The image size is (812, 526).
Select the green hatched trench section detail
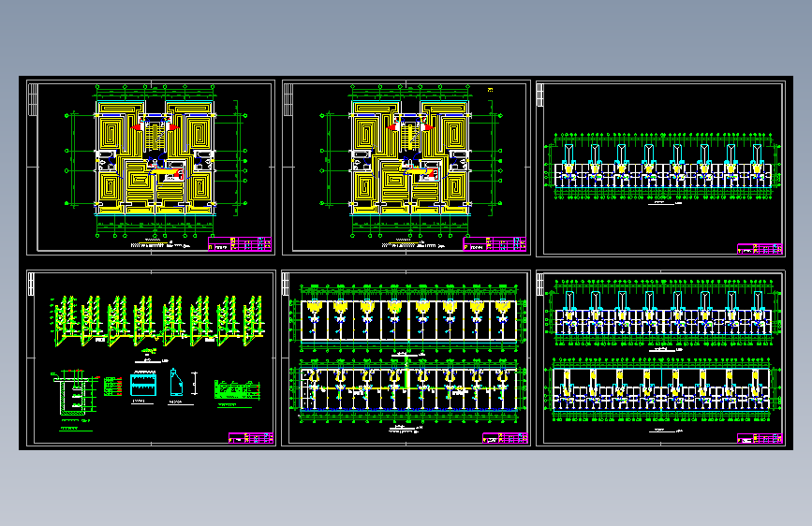(x=237, y=389)
